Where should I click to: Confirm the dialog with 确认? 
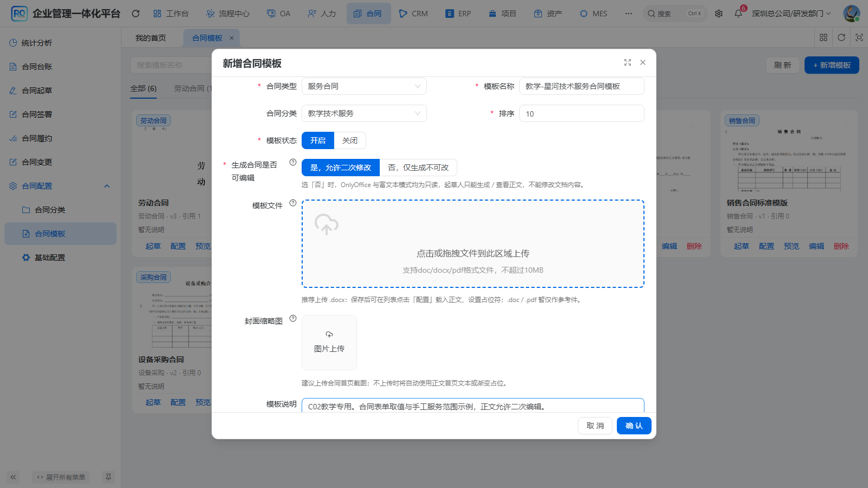click(634, 426)
